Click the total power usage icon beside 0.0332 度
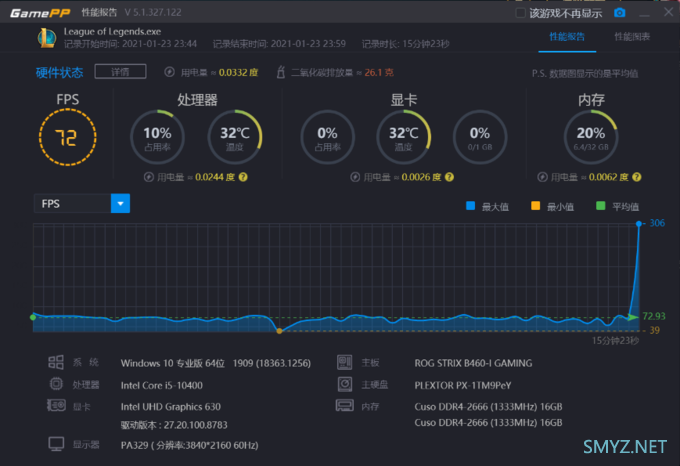 tap(169, 72)
